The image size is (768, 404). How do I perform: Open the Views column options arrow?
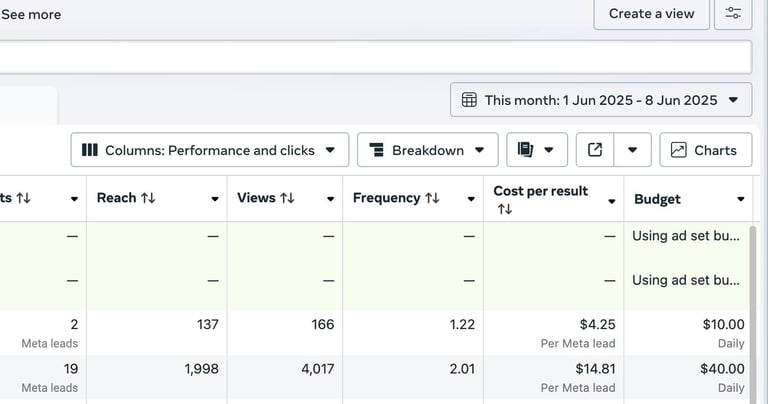[330, 199]
